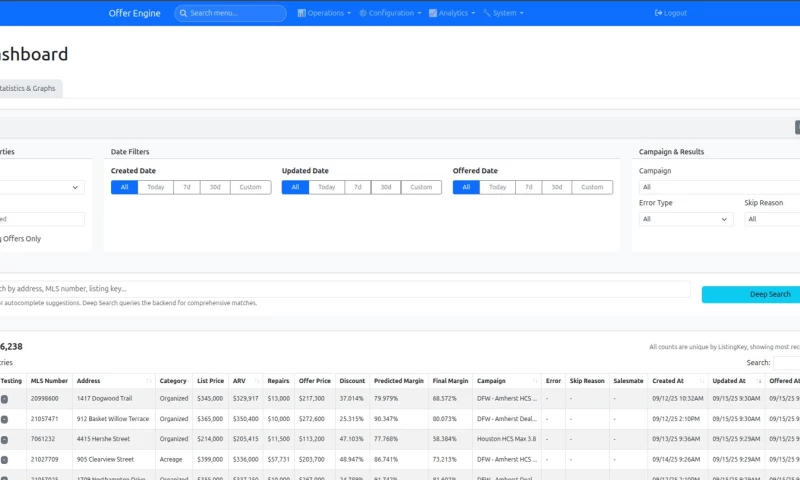
Task: Click MLS number 21027709
Action: (x=44, y=459)
